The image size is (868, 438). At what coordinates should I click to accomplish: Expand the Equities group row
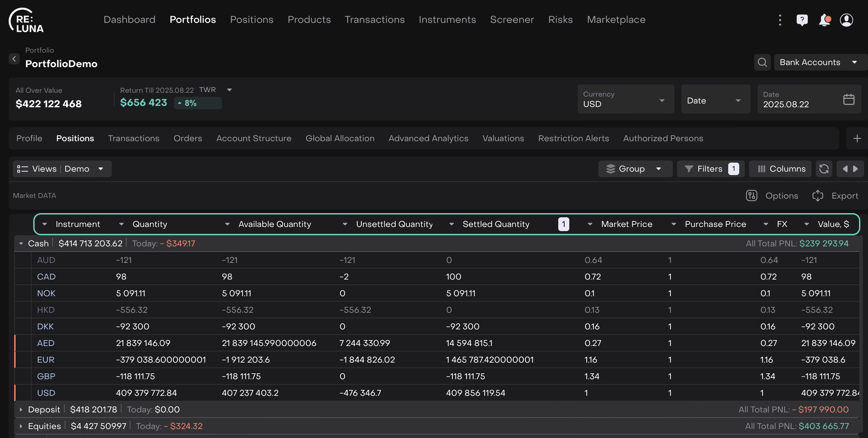tap(21, 426)
